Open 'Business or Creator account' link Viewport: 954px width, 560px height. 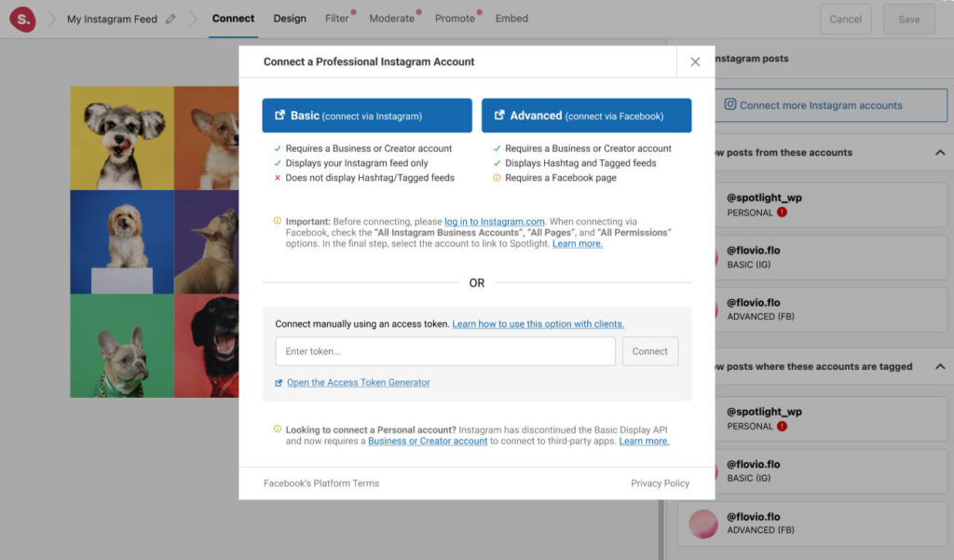coord(428,441)
